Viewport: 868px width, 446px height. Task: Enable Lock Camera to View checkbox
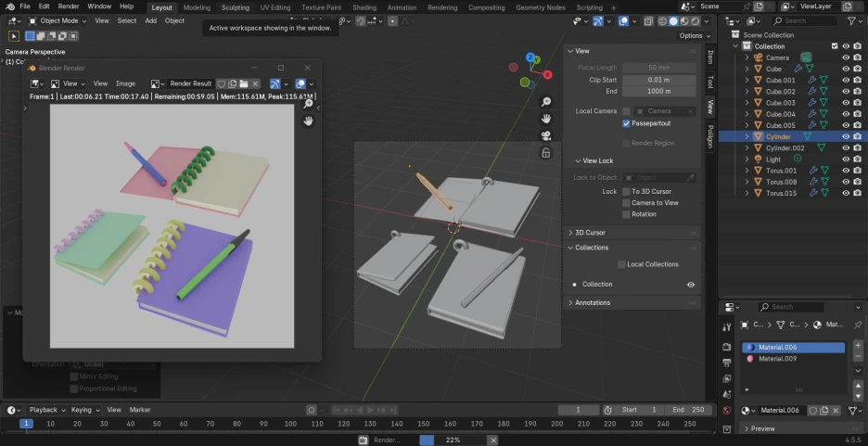coord(627,202)
